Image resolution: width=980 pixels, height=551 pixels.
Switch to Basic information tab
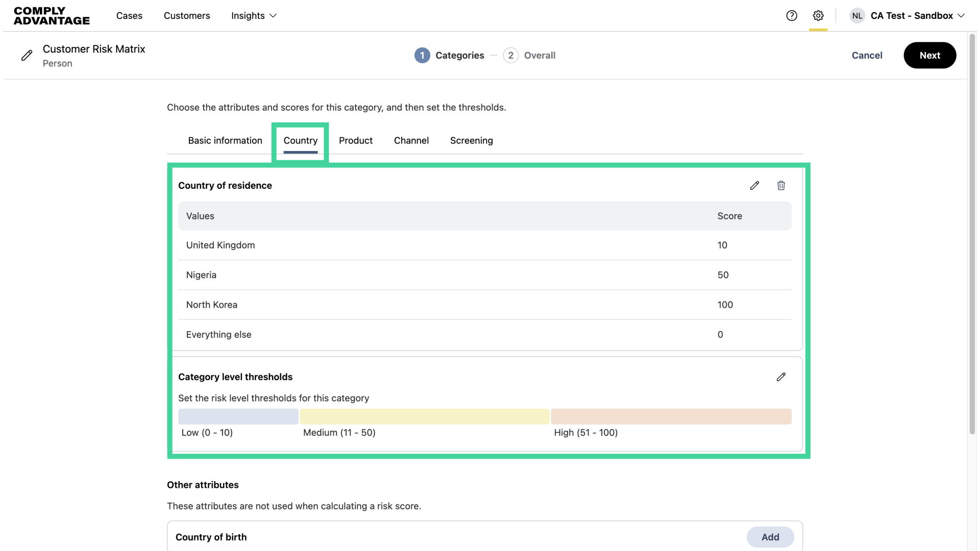[x=225, y=140]
